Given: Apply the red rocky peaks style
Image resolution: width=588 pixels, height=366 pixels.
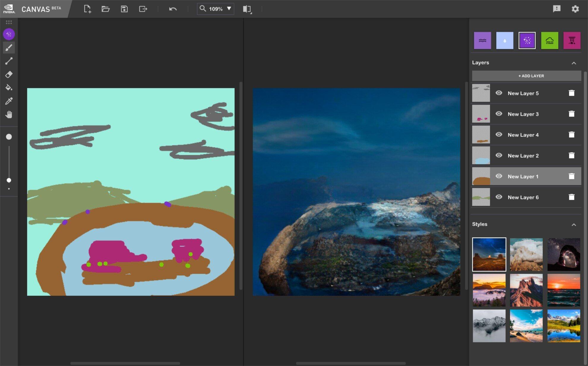Looking at the screenshot, I should click(x=526, y=290).
